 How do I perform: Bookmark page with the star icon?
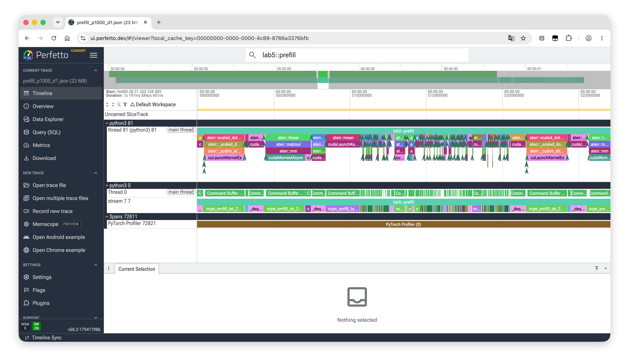coord(523,38)
